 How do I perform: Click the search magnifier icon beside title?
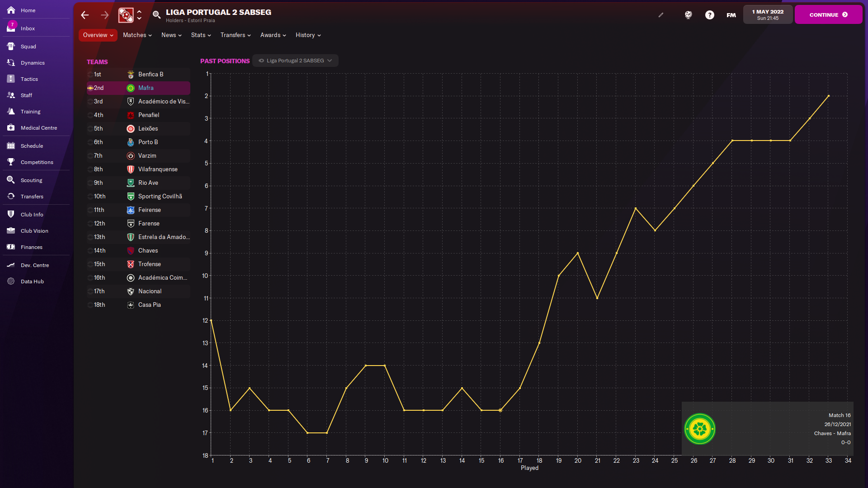pos(156,15)
